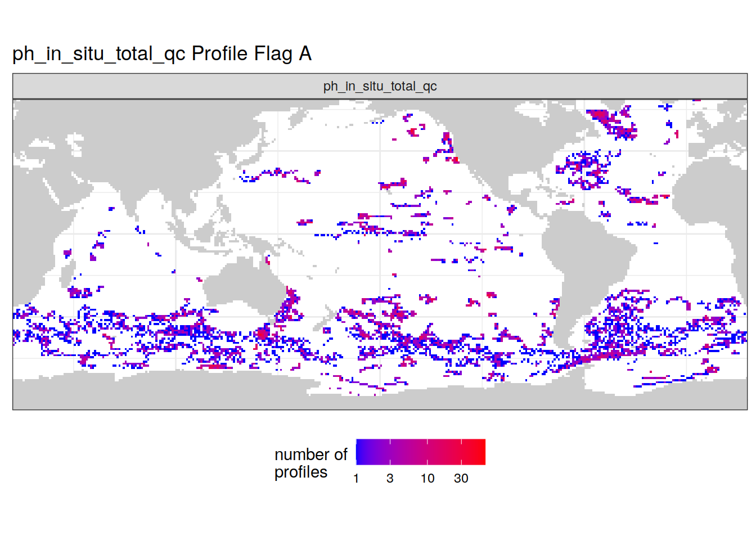Click the red profile cluster south of Australia

262,333
